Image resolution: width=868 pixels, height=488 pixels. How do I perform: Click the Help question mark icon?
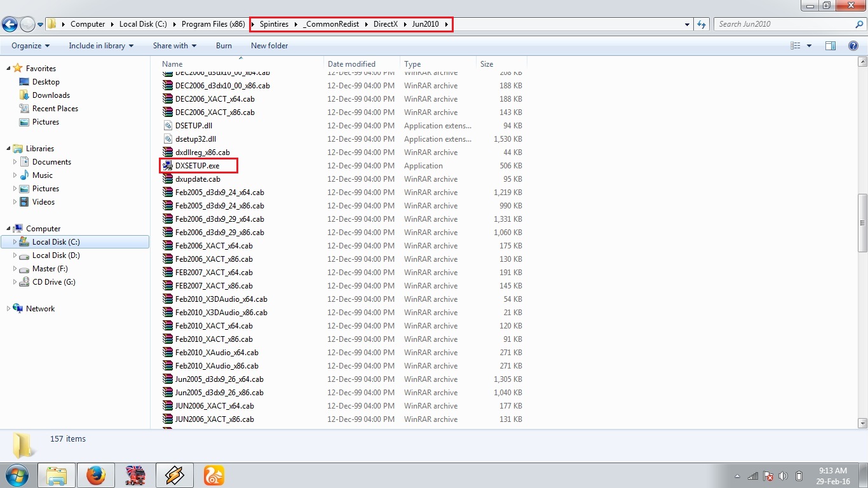pos(853,46)
